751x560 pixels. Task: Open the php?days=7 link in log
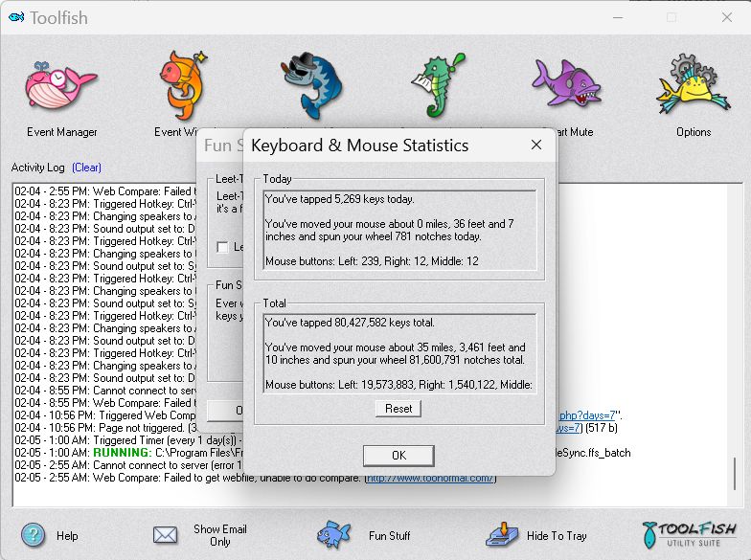coord(587,415)
